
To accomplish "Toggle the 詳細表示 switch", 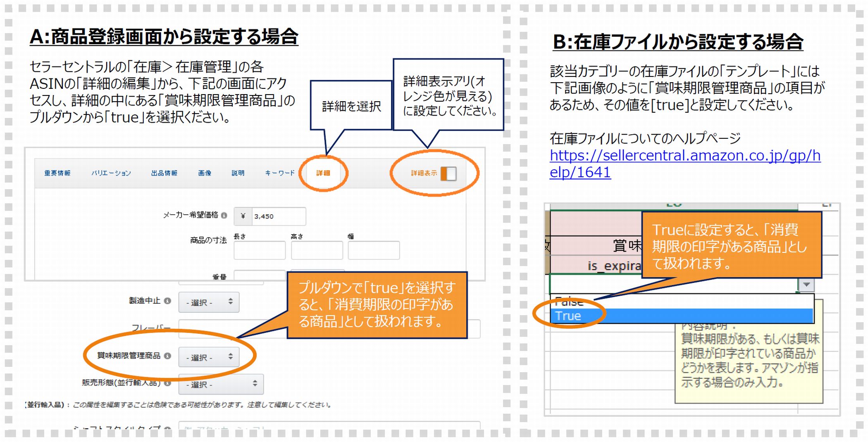I will coord(448,173).
